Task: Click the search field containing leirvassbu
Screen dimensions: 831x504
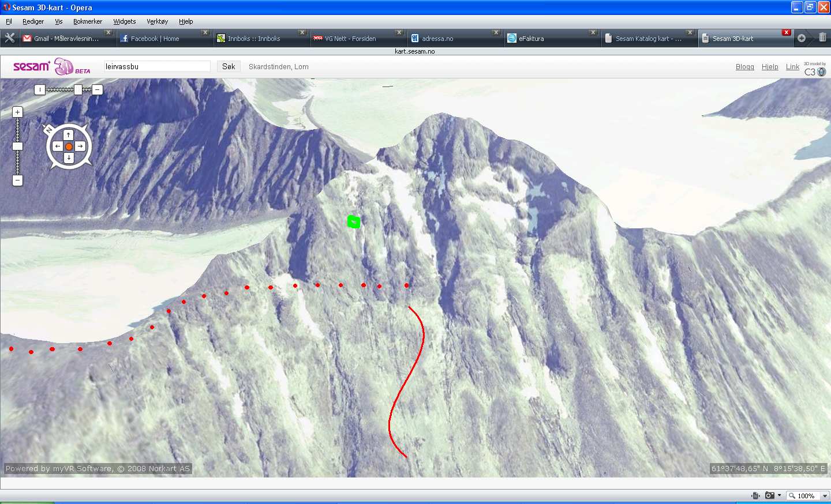Action: pos(157,66)
